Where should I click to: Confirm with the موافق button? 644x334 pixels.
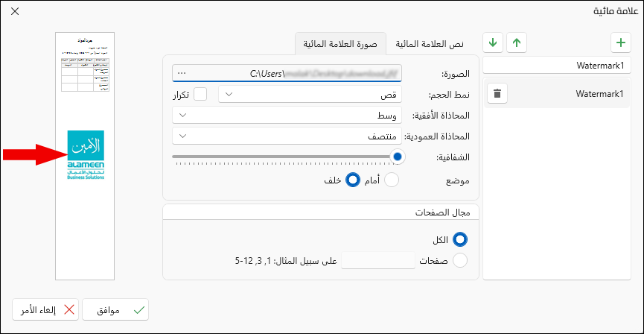[115, 309]
